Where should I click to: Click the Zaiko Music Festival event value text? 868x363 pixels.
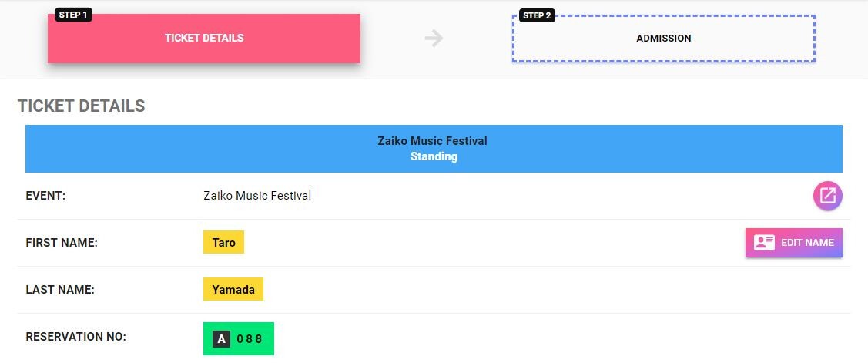coord(257,196)
